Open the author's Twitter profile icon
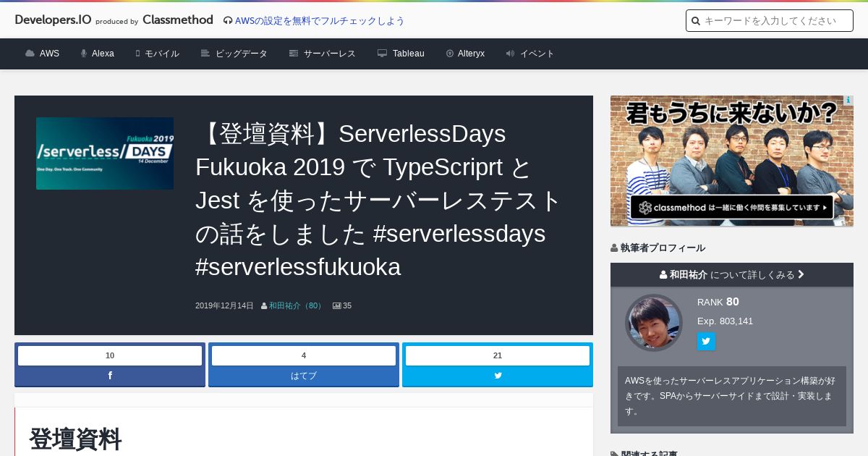Viewport: 868px width, 456px height. pos(706,341)
